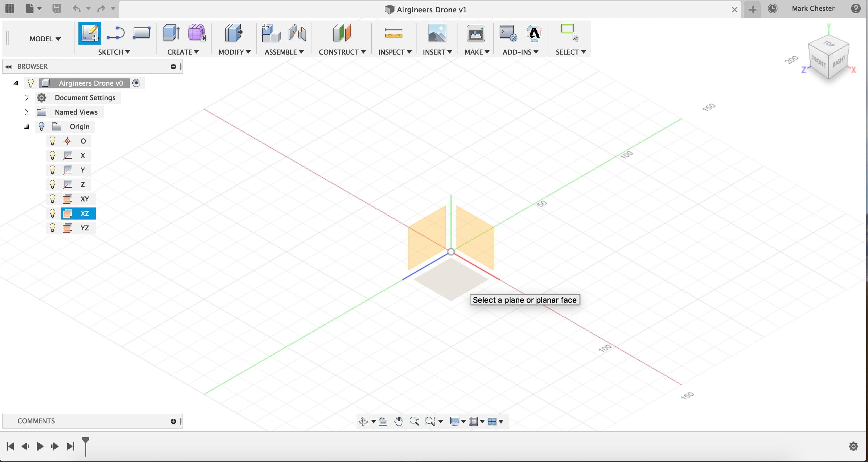
Task: Expand the Document Settings node
Action: [27, 98]
